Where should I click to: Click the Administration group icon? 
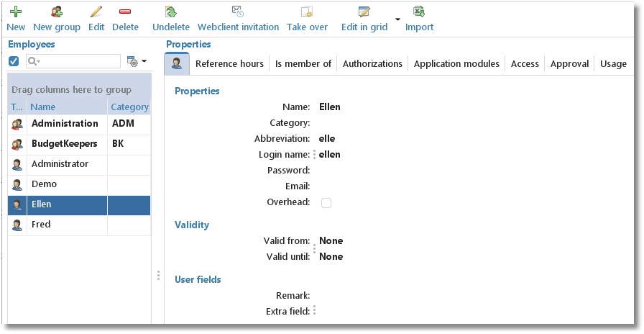click(x=17, y=124)
